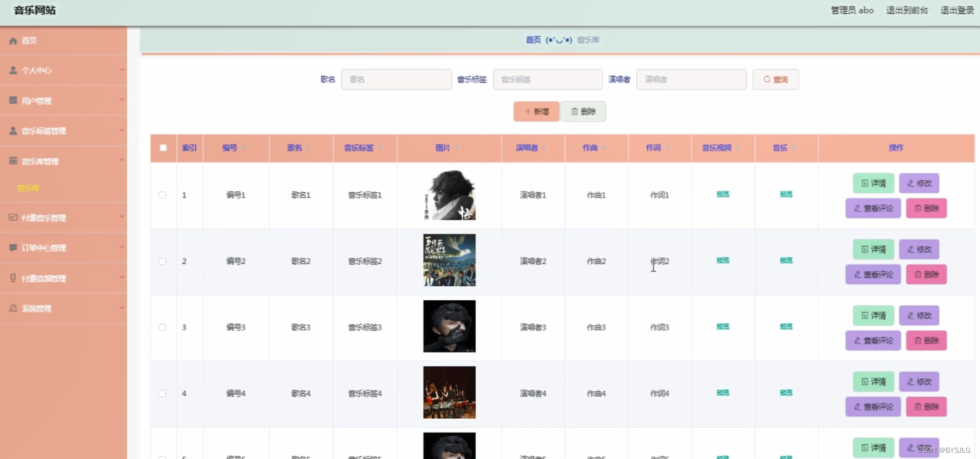Viewport: 980px width, 459px height.
Task: Open album cover thumbnail in row 编号2
Action: click(449, 261)
